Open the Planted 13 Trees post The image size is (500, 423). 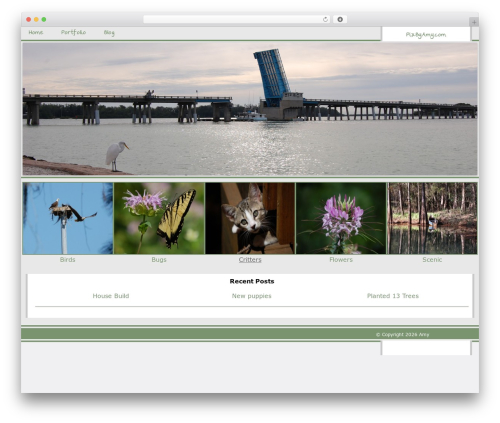click(393, 296)
